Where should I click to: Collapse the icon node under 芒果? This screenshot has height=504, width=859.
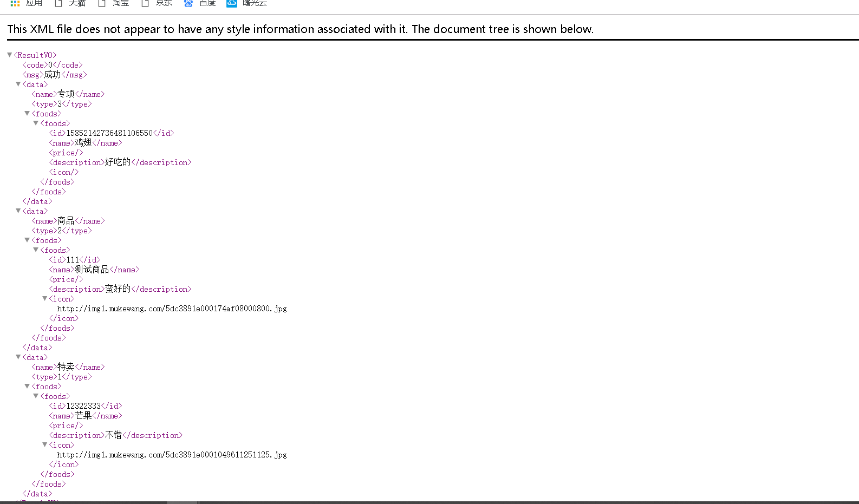44,444
